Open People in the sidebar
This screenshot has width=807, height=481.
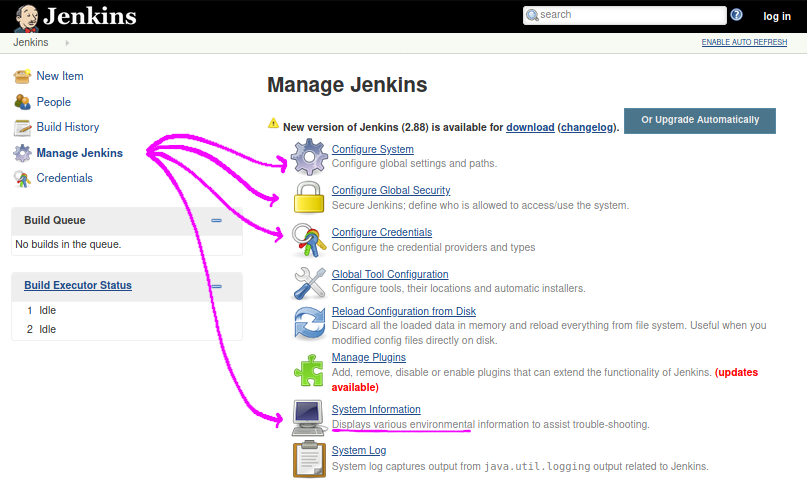point(54,102)
